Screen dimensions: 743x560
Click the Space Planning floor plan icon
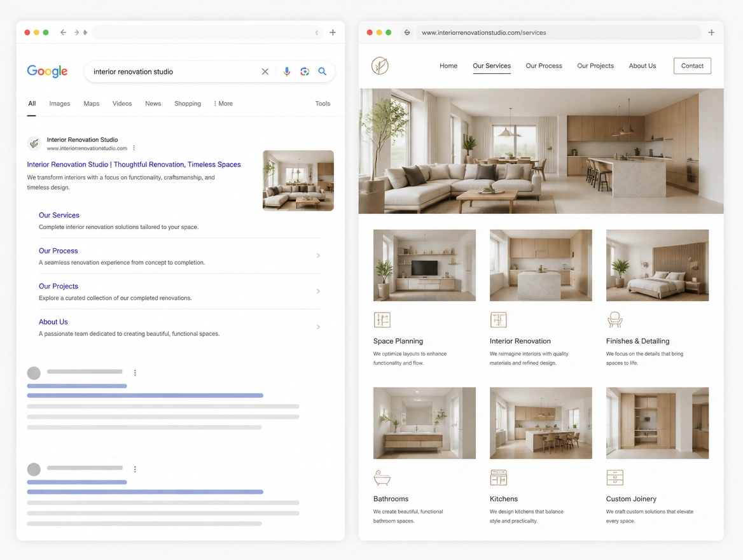click(382, 320)
